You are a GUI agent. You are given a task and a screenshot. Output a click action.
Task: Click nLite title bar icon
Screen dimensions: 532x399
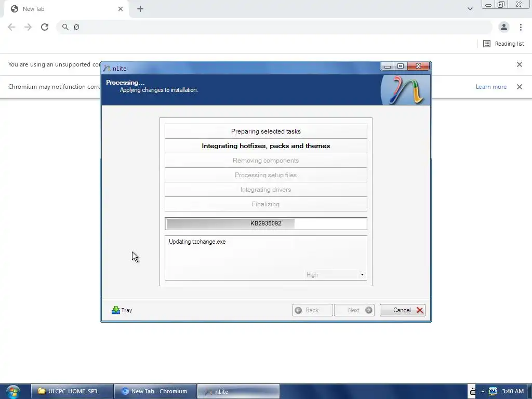(x=107, y=68)
